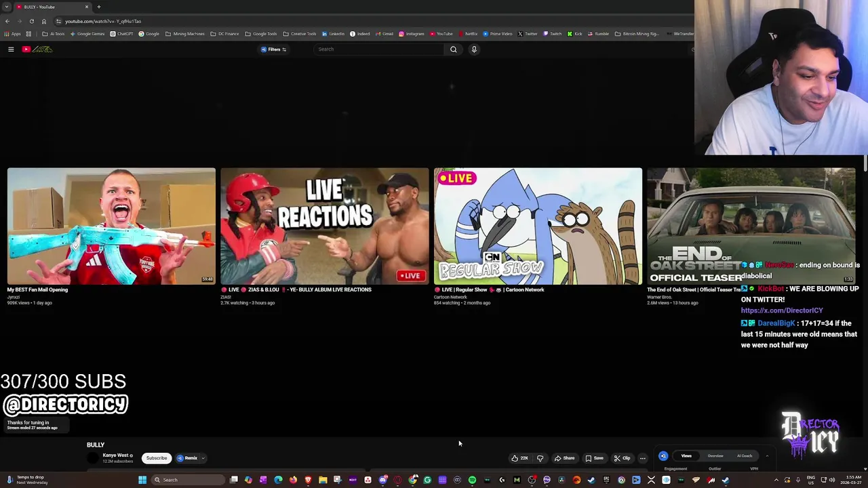Switch to the AI Coach tab

pyautogui.click(x=744, y=456)
